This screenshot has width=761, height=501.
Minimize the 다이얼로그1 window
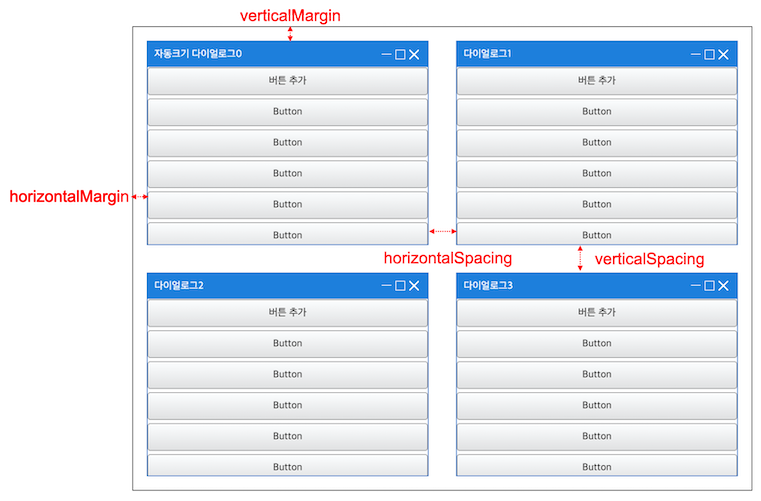695,54
